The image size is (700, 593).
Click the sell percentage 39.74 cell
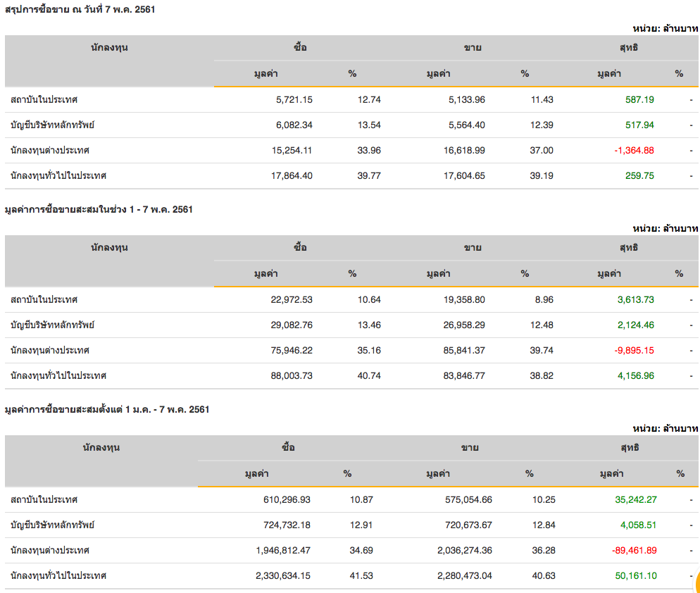coord(542,350)
